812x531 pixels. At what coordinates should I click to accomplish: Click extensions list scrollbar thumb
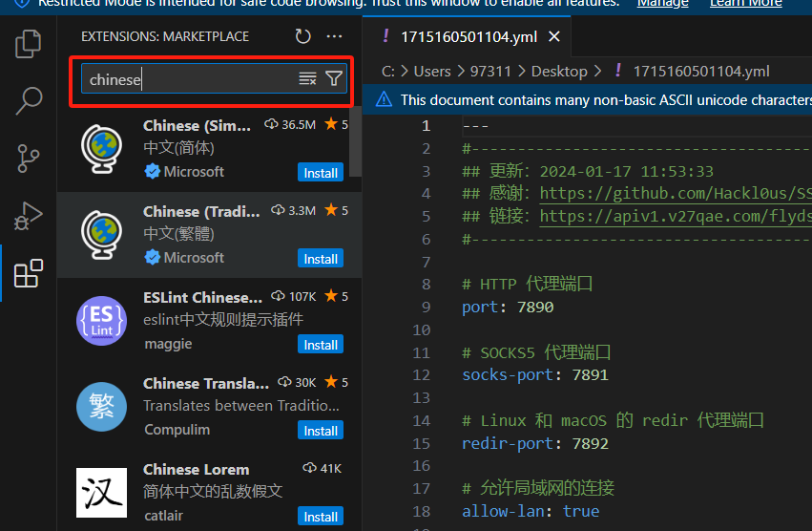click(355, 141)
